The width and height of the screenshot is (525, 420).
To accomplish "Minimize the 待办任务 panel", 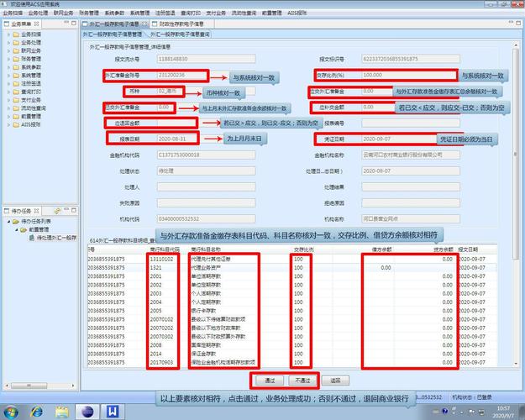I will pos(66,210).
